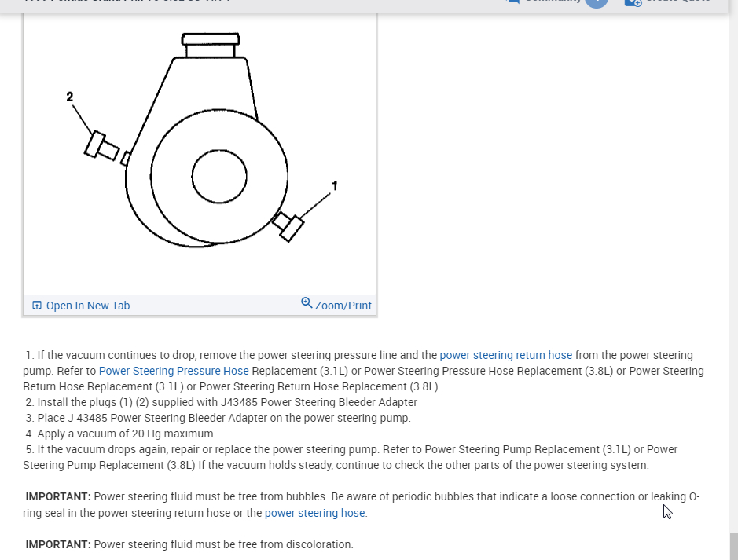Follow the power steering hose link
Image resolution: width=738 pixels, height=560 pixels.
click(315, 513)
